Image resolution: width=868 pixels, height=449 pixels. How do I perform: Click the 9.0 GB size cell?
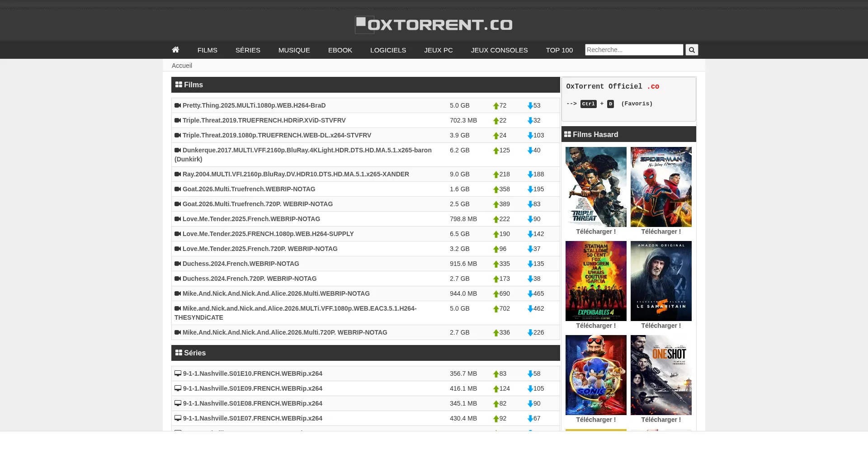coord(460,174)
